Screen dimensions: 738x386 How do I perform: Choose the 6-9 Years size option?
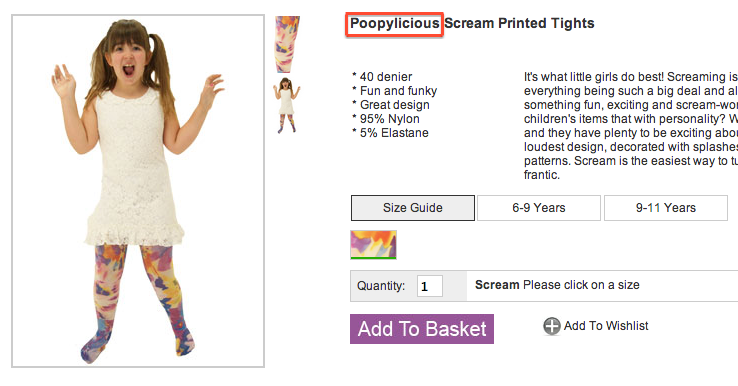coord(539,208)
